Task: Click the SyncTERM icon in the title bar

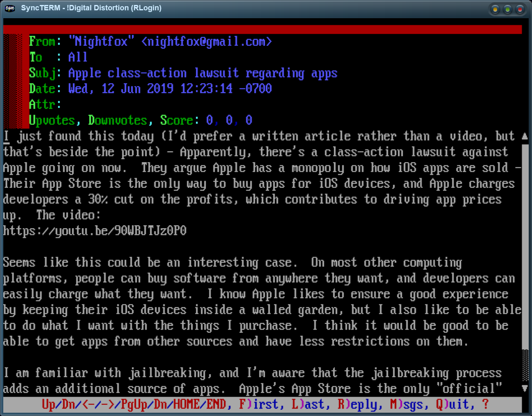Action: (10, 8)
